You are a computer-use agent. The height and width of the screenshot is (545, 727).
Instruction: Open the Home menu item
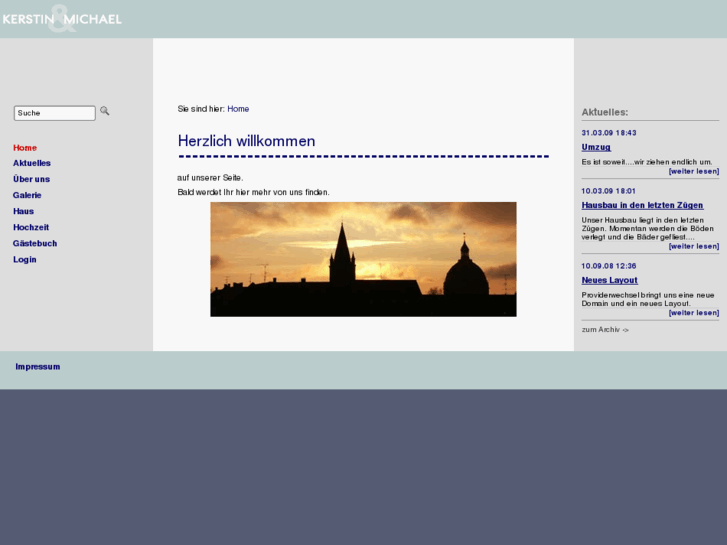tap(25, 148)
